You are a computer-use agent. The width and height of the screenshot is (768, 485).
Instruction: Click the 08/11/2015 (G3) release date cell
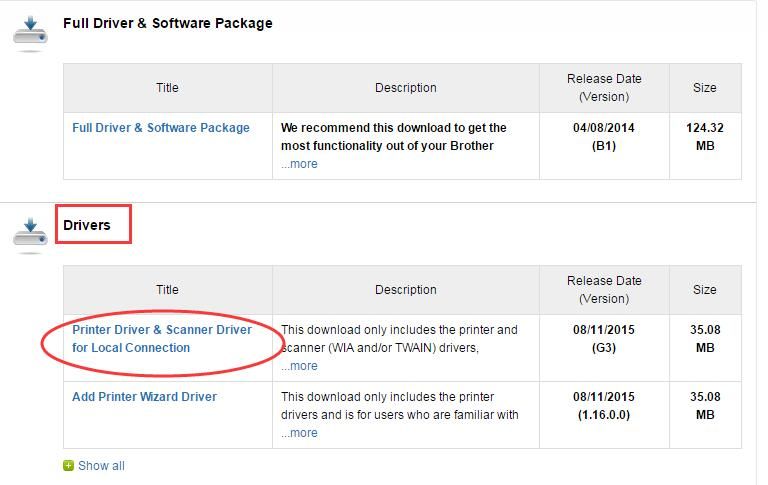604,339
